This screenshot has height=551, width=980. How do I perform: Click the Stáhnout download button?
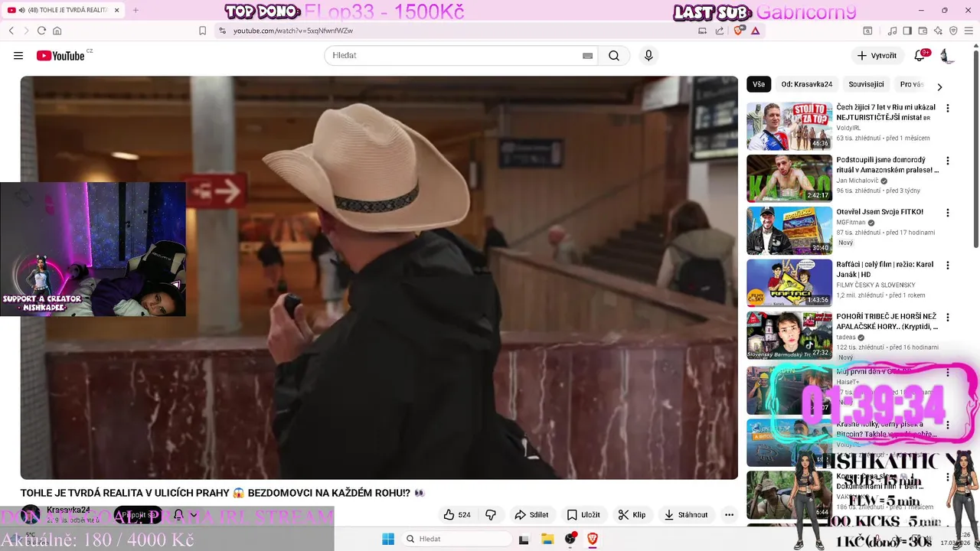(686, 515)
